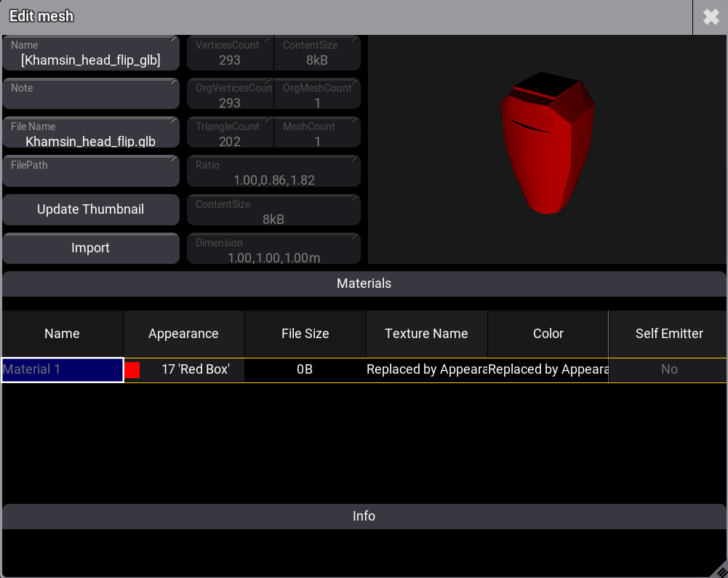Screen dimensions: 728x578
Task: Click the Info section header
Action: 364,516
